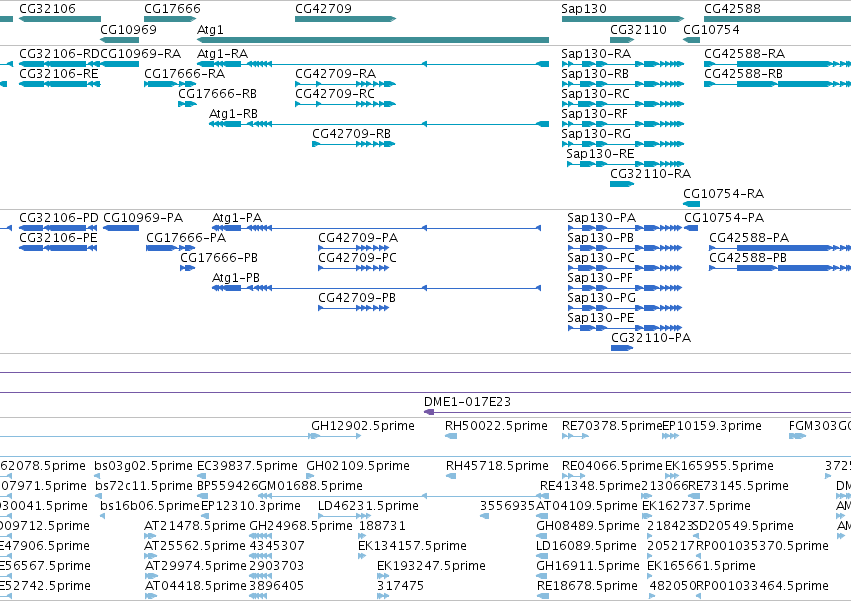Click EST RP001035370.5prime

pyautogui.click(x=699, y=556)
